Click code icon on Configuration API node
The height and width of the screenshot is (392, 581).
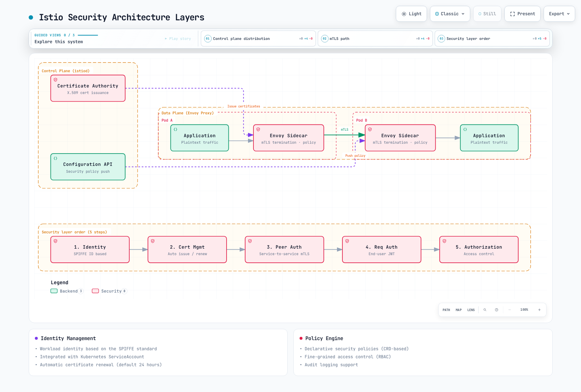click(x=56, y=158)
